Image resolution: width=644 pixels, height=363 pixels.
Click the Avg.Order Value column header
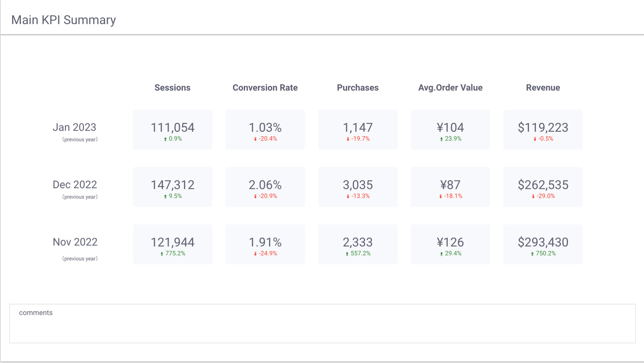point(450,88)
